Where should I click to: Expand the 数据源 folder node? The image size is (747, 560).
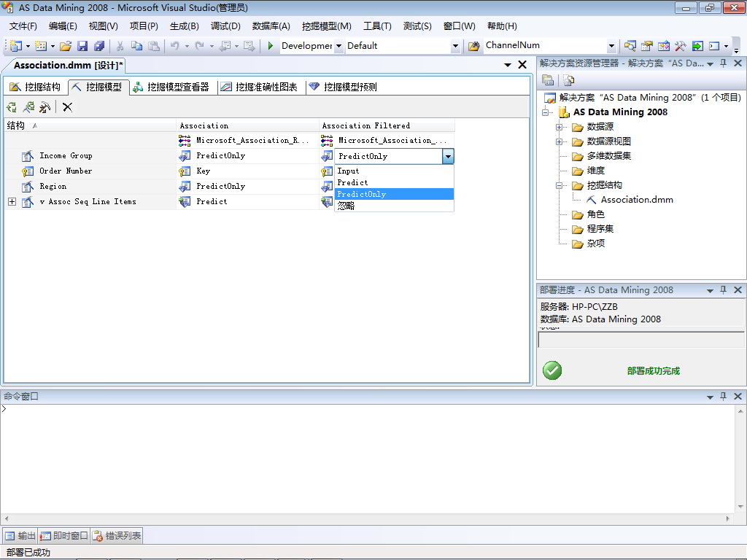(559, 127)
